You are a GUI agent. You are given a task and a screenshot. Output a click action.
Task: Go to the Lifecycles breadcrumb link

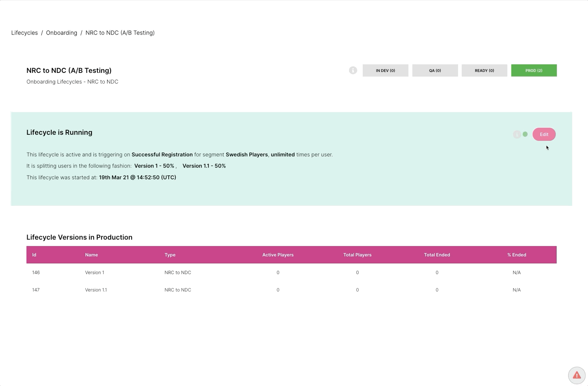click(x=24, y=33)
